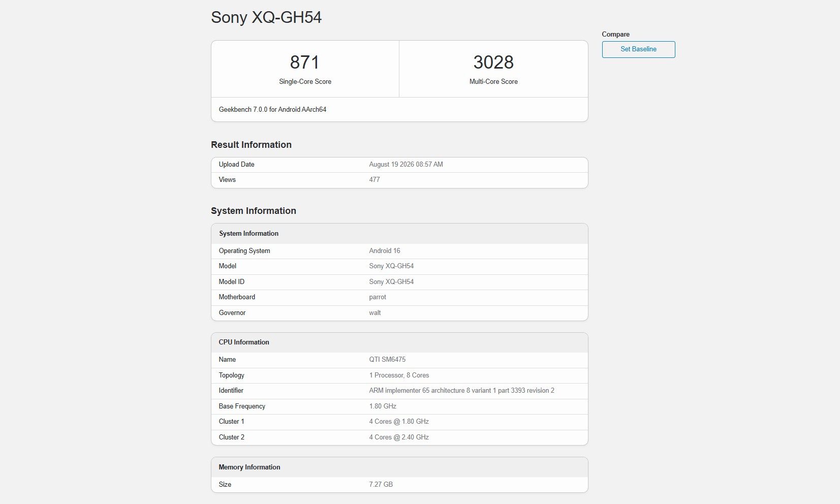Select the Base Frequency row label
This screenshot has width=840, height=504.
coord(242,406)
